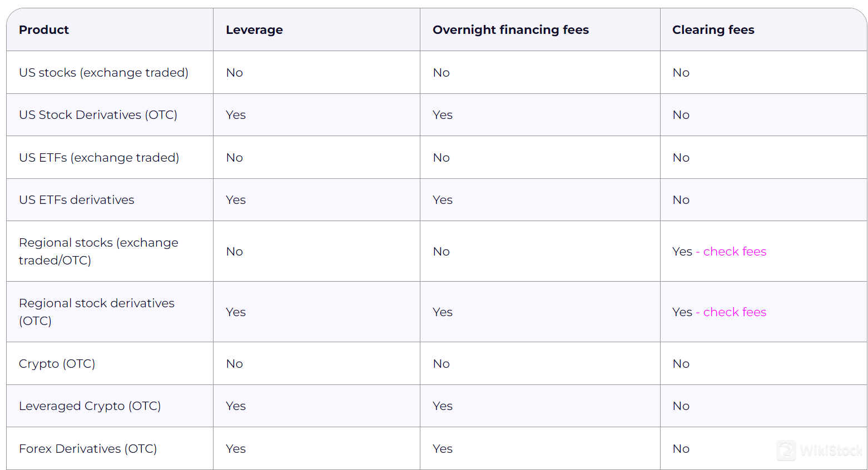Click the Product column header

(x=44, y=30)
